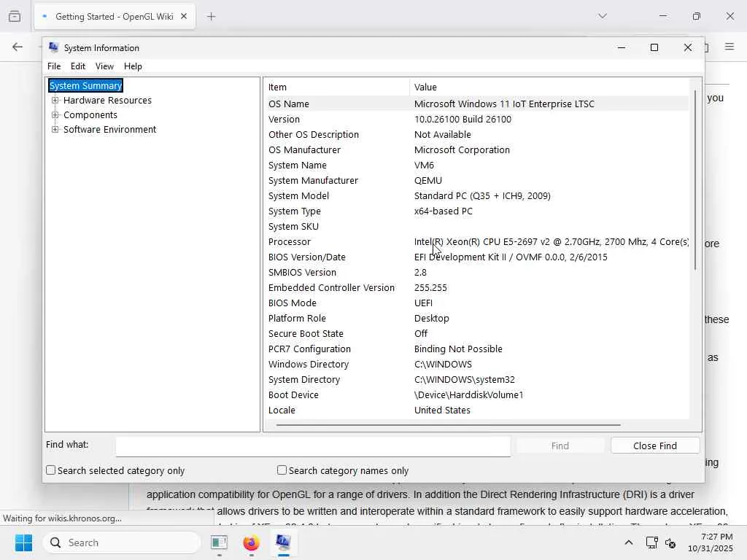Select the System Type row
The height and width of the screenshot is (560, 747).
[x=476, y=211]
